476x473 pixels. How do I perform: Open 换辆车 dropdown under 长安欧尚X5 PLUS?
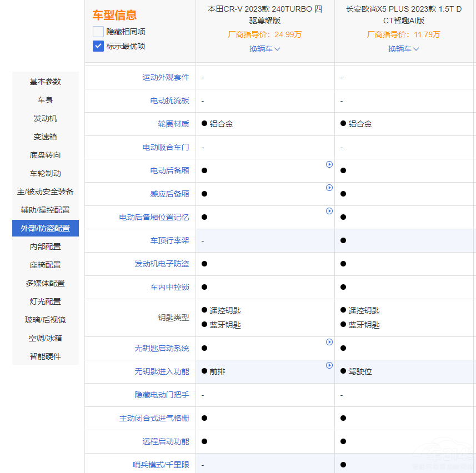403,49
